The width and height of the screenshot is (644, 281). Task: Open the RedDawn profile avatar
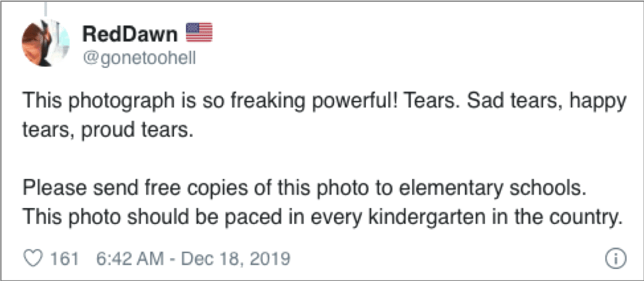tap(44, 44)
